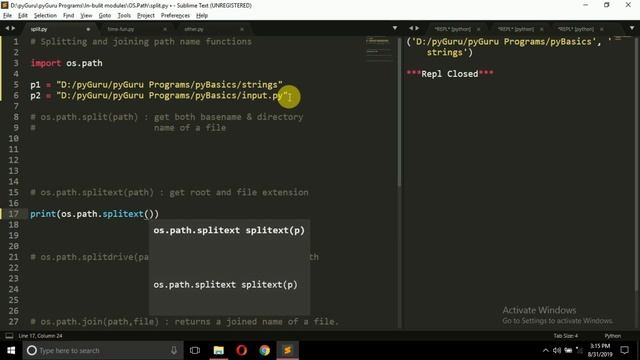The width and height of the screenshot is (640, 360).
Task: Open the File menu
Action: (7, 16)
